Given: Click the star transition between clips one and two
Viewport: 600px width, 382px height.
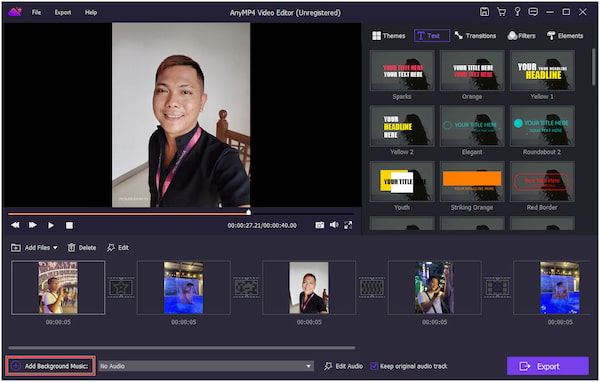Looking at the screenshot, I should [121, 287].
